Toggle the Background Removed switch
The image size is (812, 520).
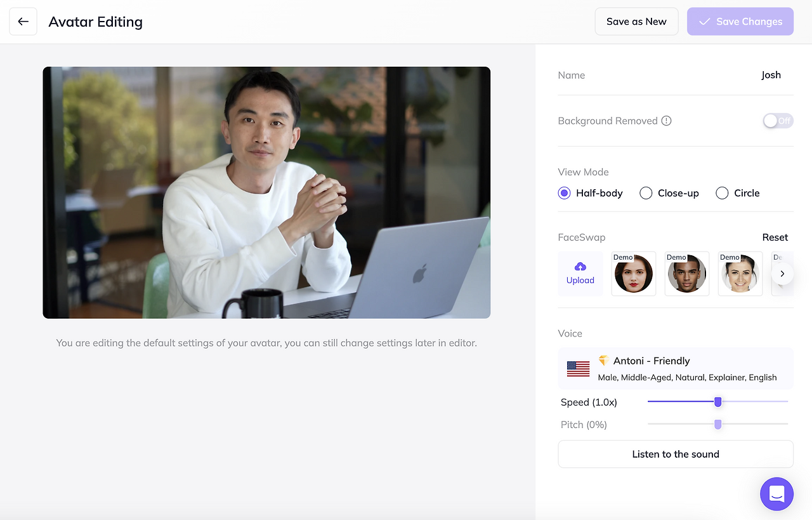[x=778, y=121]
